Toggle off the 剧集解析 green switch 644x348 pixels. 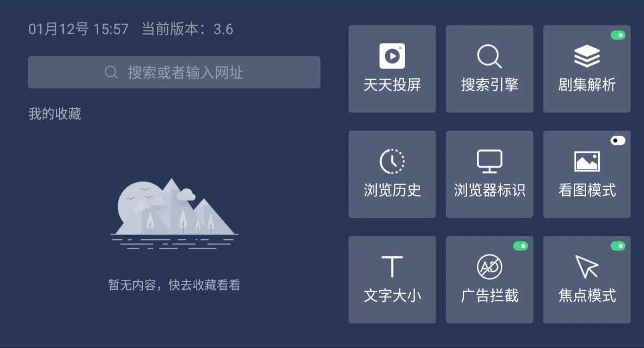[x=618, y=35]
